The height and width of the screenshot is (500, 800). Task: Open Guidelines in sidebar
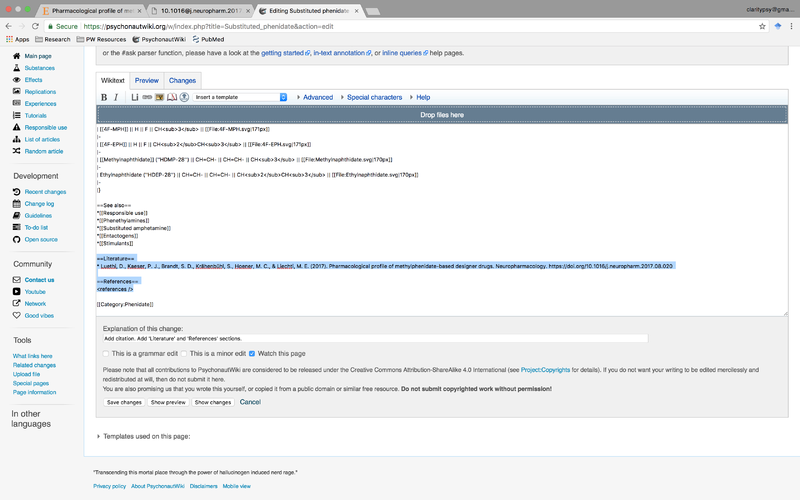tap(38, 216)
